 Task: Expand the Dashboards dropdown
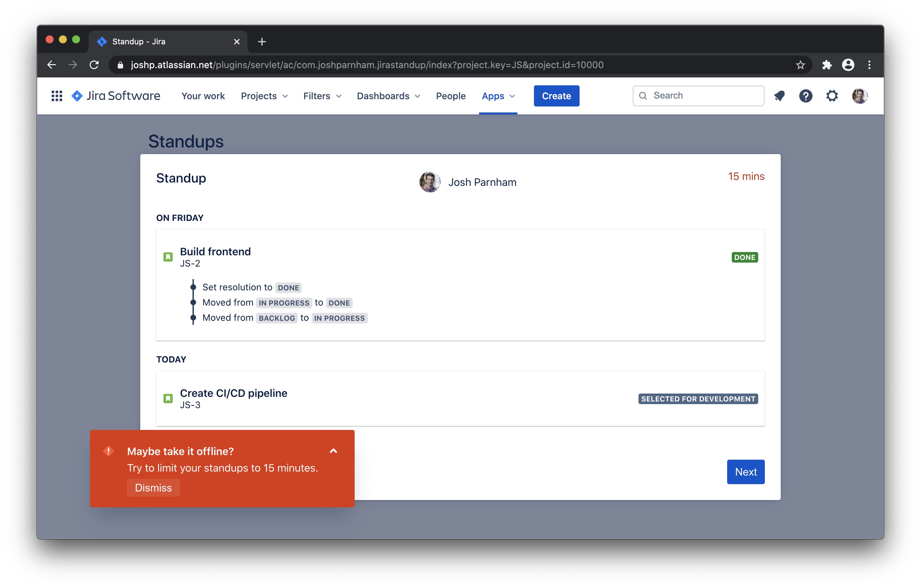click(388, 96)
